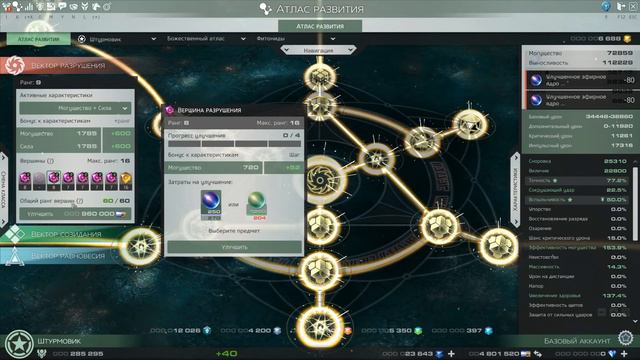
Task: Click the round target icon ending the top icon row
Action: pos(107,6)
